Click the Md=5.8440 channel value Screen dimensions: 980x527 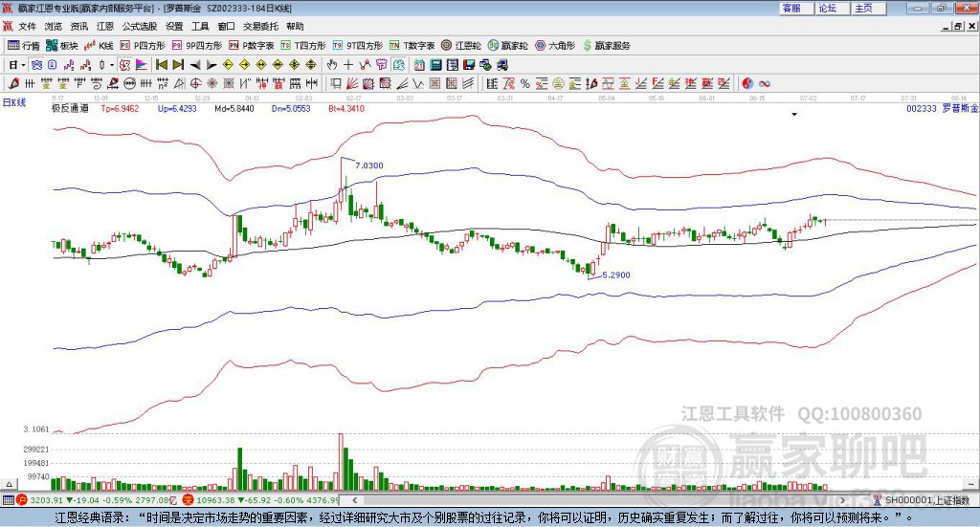[x=234, y=109]
